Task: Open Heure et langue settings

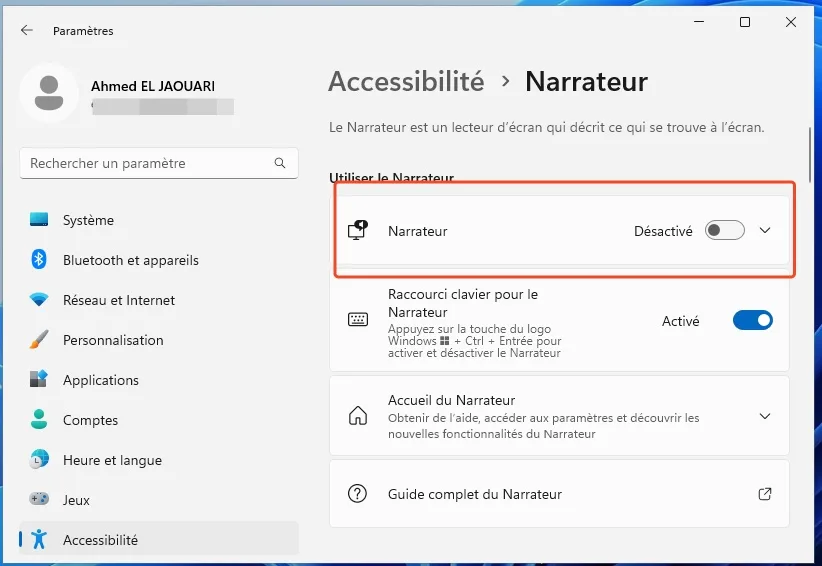Action: pyautogui.click(x=159, y=460)
